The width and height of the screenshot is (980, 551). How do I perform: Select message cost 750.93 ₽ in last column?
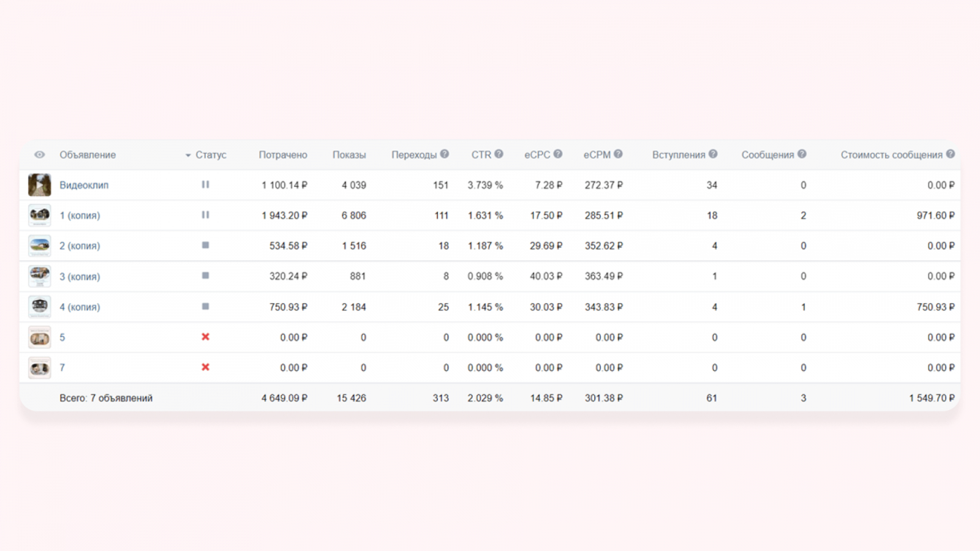(x=935, y=307)
